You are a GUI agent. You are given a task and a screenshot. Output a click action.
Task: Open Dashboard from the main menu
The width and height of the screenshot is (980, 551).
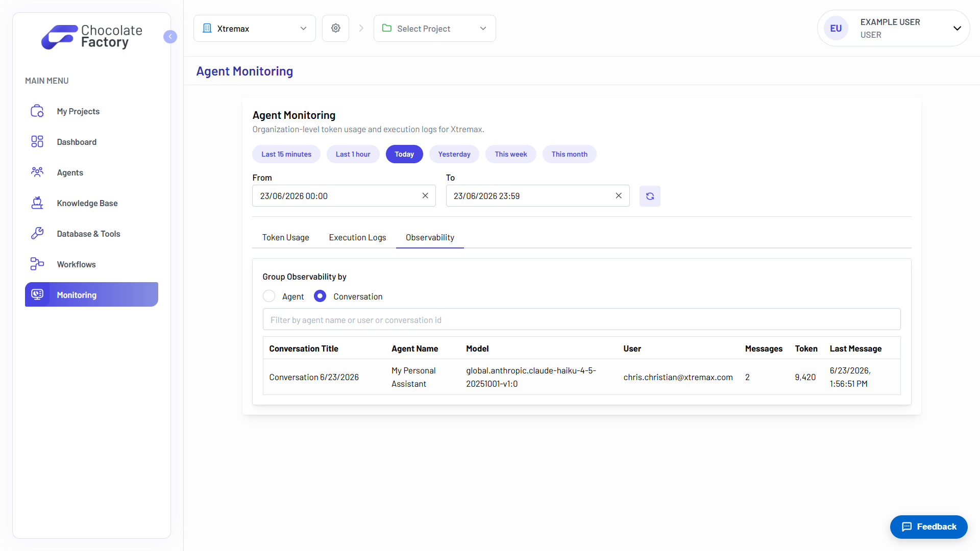(x=91, y=142)
